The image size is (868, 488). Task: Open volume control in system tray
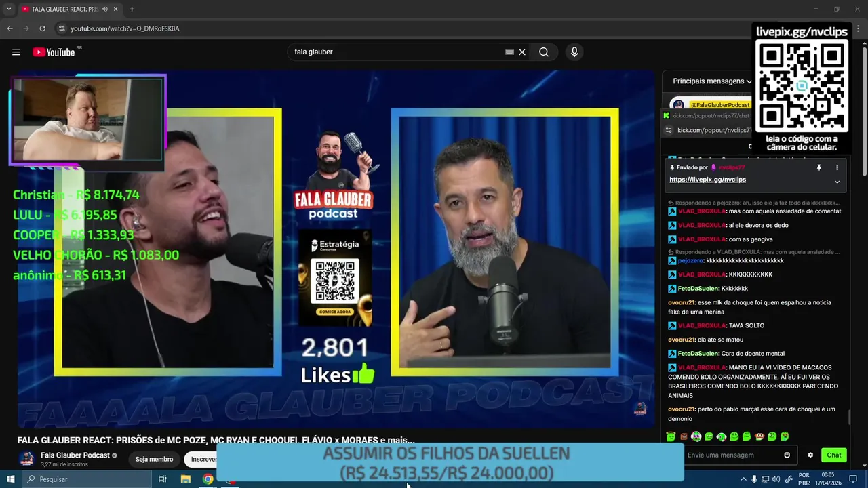pyautogui.click(x=776, y=479)
